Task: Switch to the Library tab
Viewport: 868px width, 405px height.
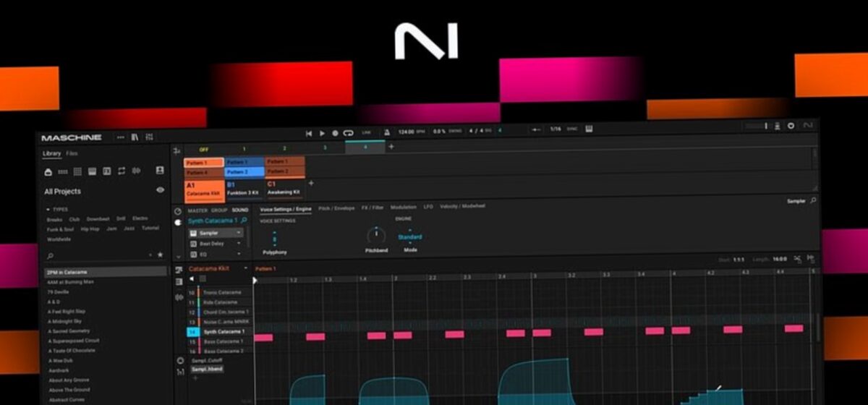Action: (51, 154)
